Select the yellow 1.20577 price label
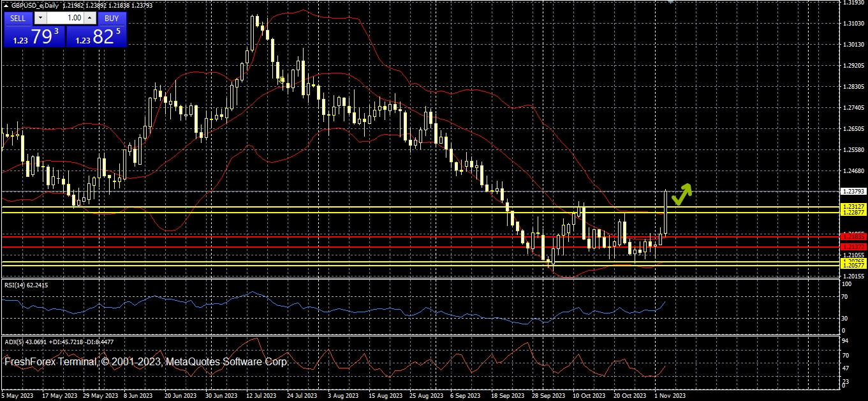Image resolution: width=868 pixels, height=401 pixels. click(x=853, y=264)
